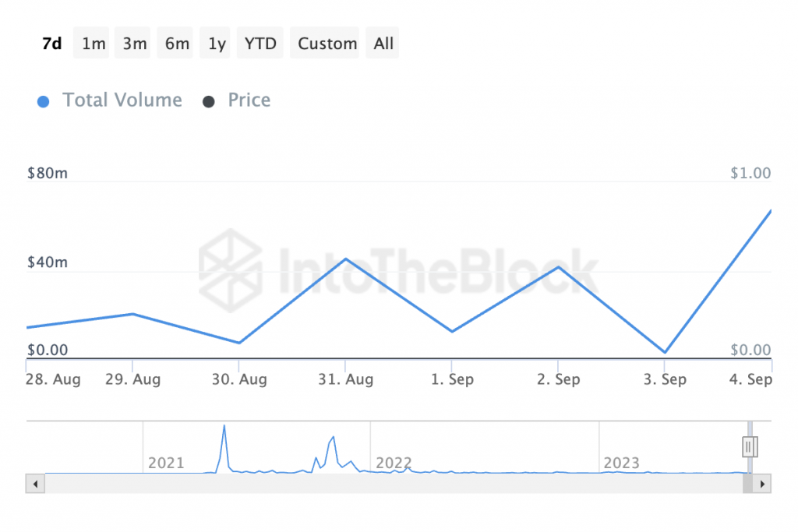Show All historical data
The height and width of the screenshot is (532, 798).
coord(382,44)
